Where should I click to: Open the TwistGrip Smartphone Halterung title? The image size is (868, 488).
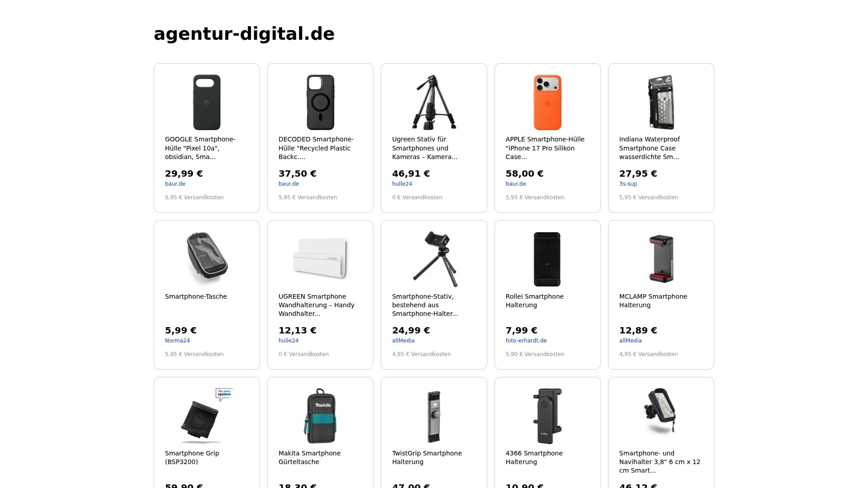point(427,458)
